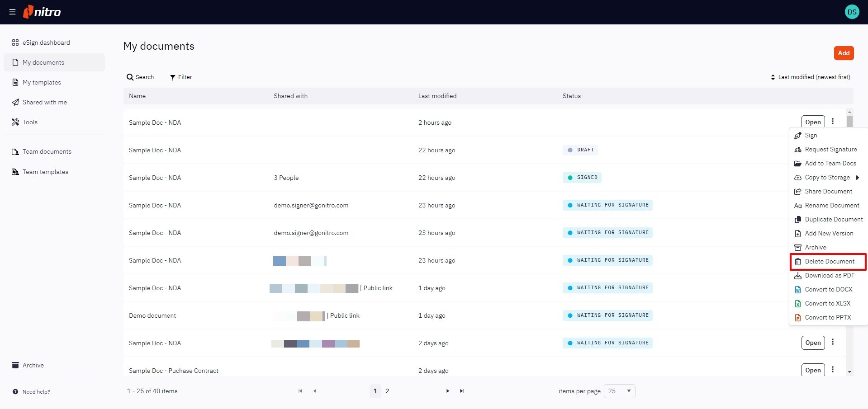This screenshot has height=409, width=868.
Task: Choose Rename Document in the menu
Action: (831, 206)
